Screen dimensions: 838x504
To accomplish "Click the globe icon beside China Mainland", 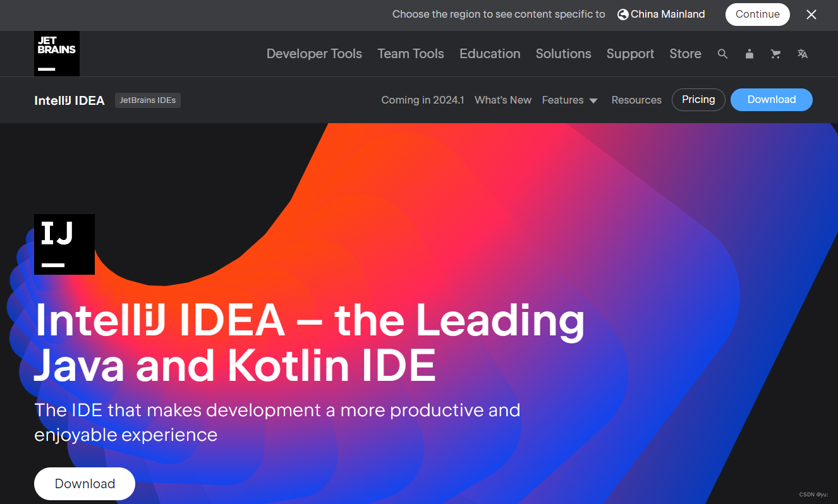I will (622, 14).
